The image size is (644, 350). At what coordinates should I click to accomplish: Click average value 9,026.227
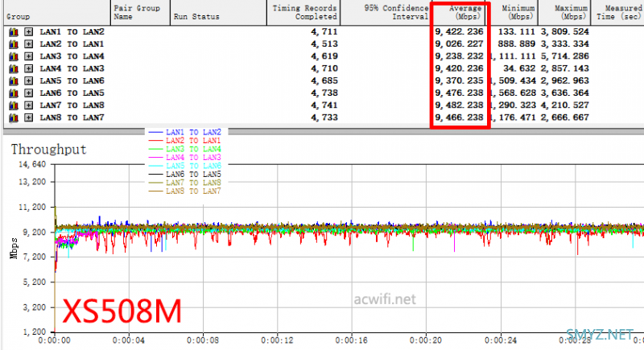(459, 44)
